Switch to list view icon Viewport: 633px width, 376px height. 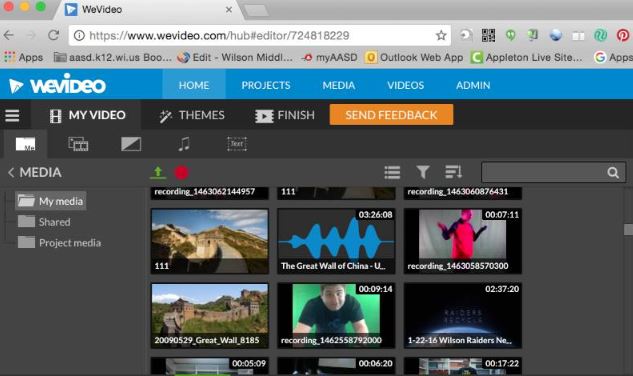pos(392,172)
